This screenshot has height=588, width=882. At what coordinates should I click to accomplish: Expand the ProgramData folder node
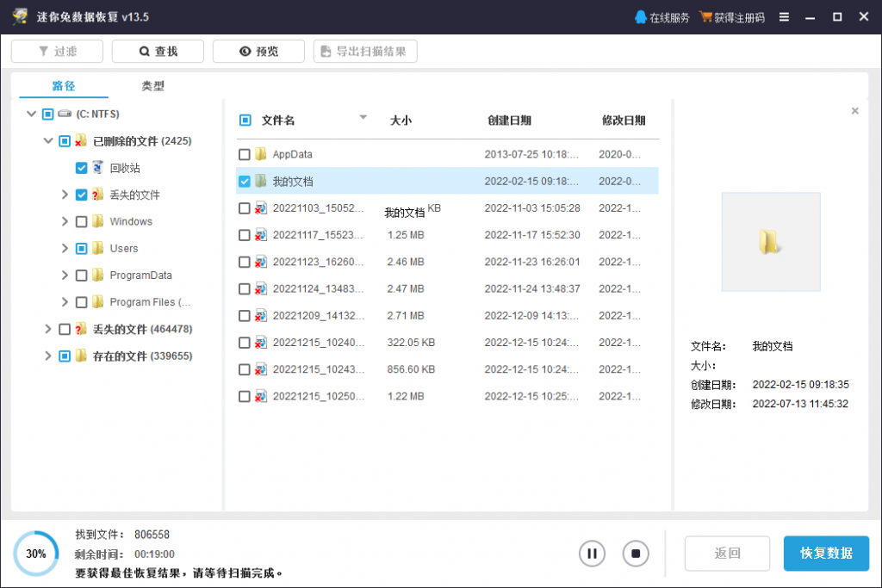[65, 275]
